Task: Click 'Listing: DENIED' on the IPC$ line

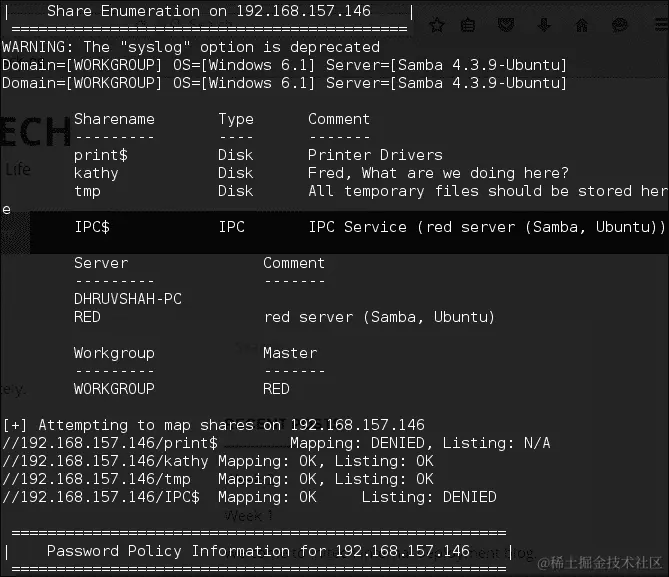Action: (x=429, y=497)
